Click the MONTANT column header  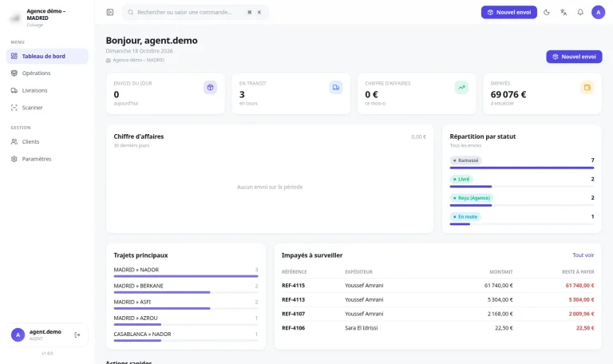pos(501,271)
